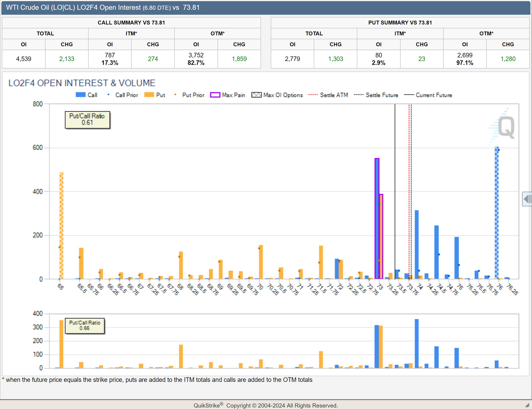Viewport: 532px width, 410px height.
Task: Click the hatched put bar at strike 65
Action: [61, 225]
